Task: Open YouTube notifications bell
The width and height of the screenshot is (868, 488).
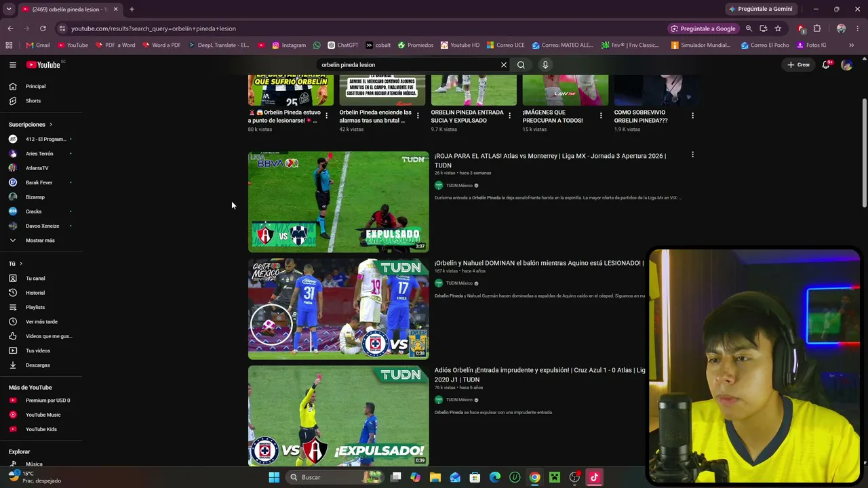Action: pyautogui.click(x=826, y=65)
